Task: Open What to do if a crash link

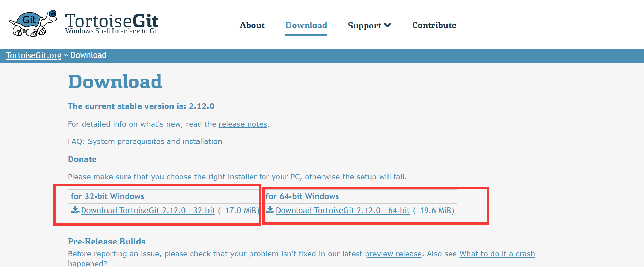Action: (x=497, y=254)
